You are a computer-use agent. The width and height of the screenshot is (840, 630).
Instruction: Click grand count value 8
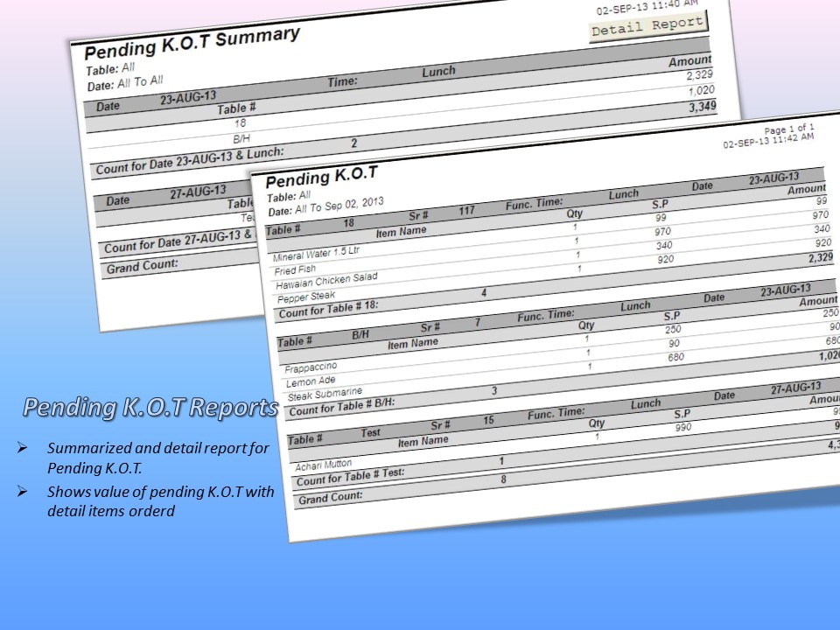click(x=503, y=479)
